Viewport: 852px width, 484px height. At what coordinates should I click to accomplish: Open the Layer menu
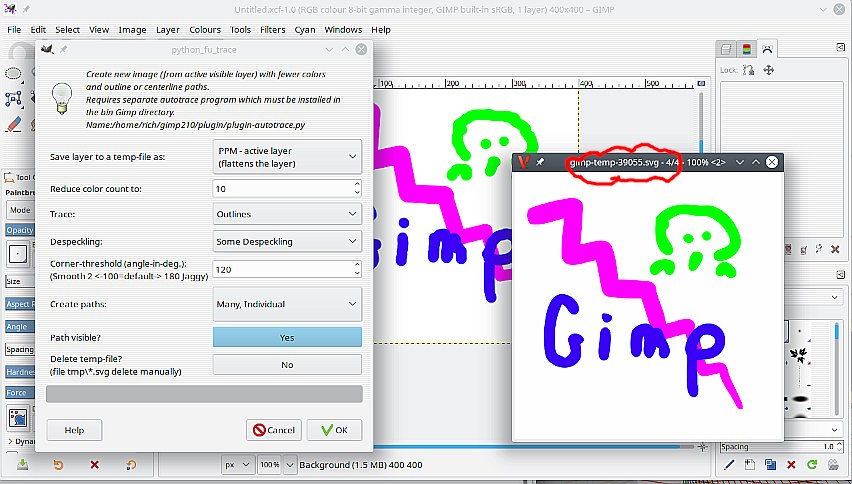point(168,30)
